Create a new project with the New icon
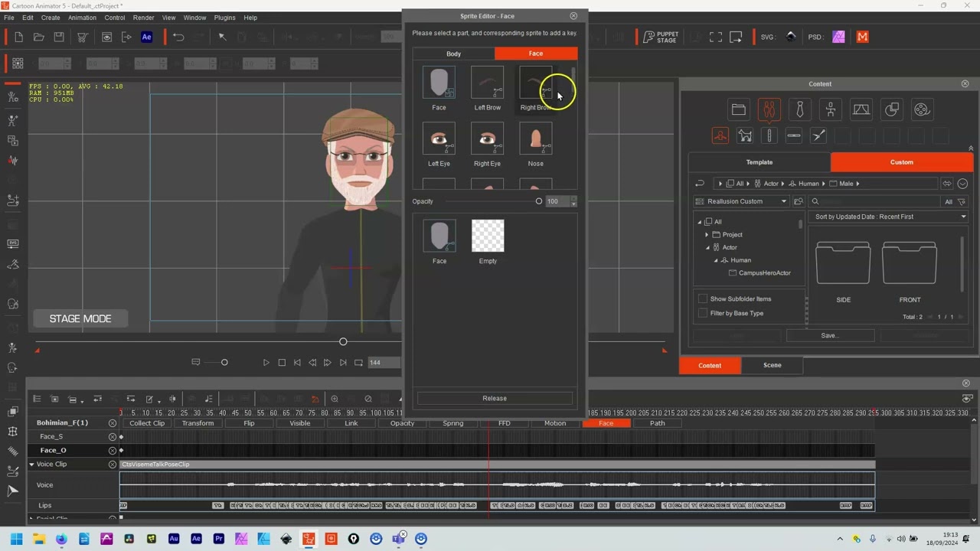Viewport: 980px width, 551px height. tap(18, 37)
